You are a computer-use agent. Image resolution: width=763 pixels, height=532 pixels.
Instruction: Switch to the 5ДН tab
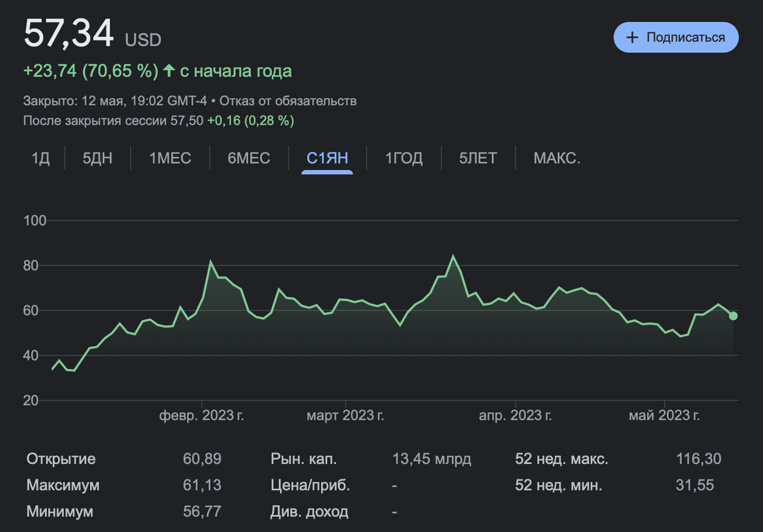pos(98,158)
